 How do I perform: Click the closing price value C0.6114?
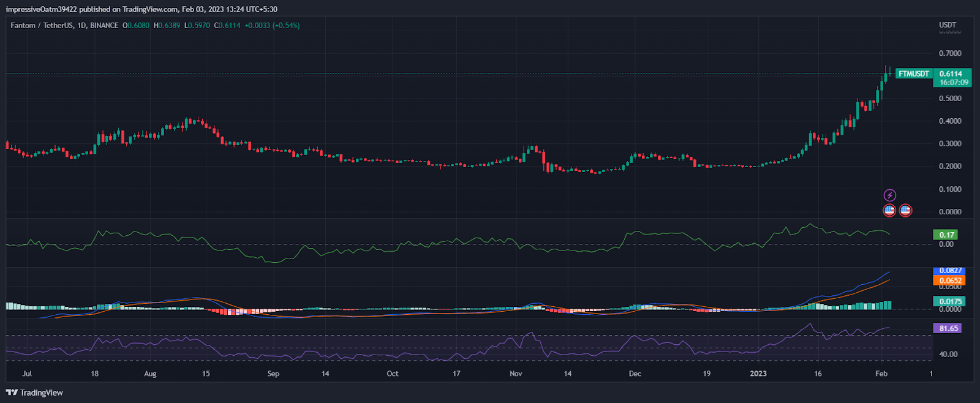tap(227, 26)
